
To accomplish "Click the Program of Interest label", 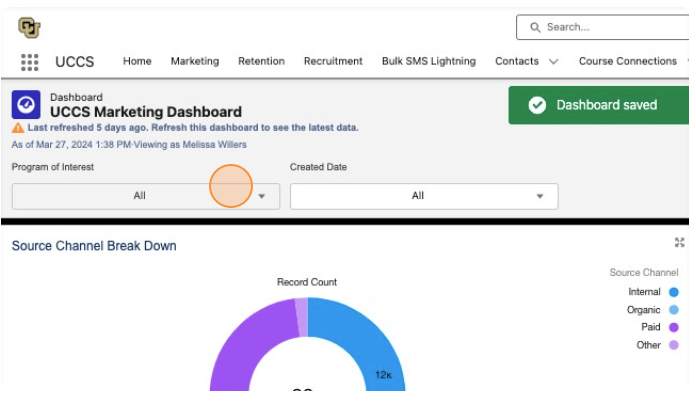I will tap(53, 167).
